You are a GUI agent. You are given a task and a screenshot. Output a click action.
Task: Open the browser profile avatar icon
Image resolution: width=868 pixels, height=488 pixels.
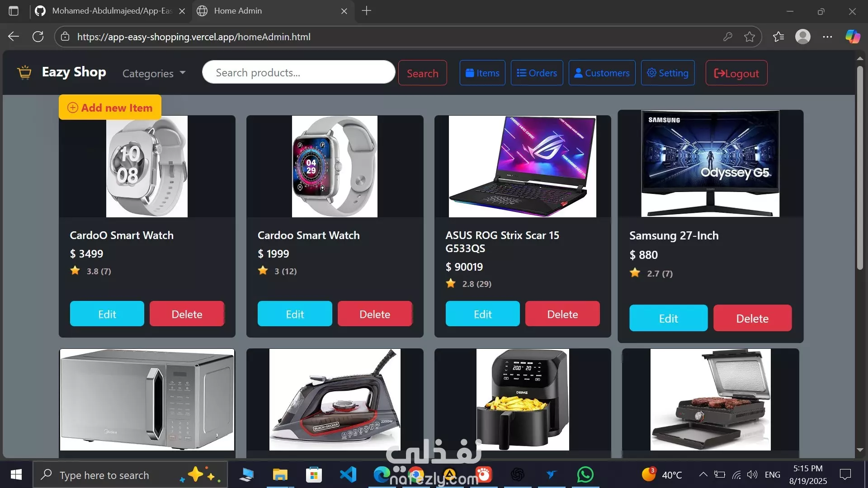803,37
